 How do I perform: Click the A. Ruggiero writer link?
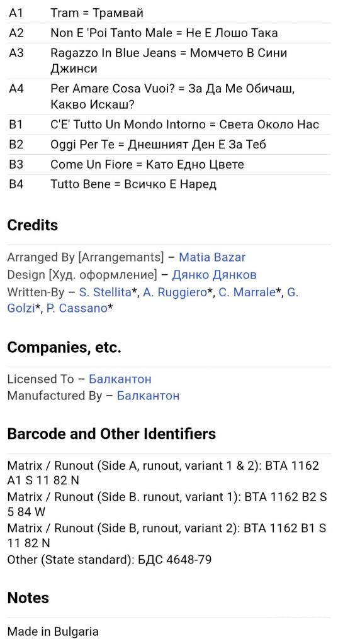coord(175,292)
